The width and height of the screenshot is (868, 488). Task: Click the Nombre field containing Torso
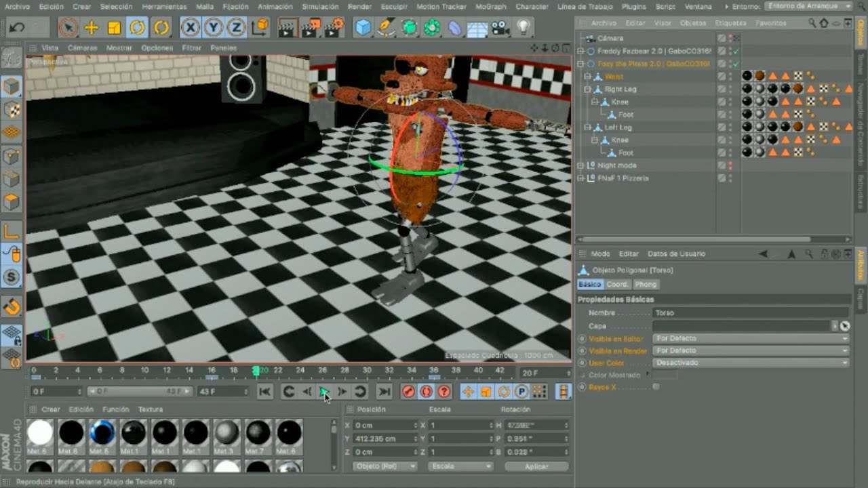pyautogui.click(x=751, y=313)
